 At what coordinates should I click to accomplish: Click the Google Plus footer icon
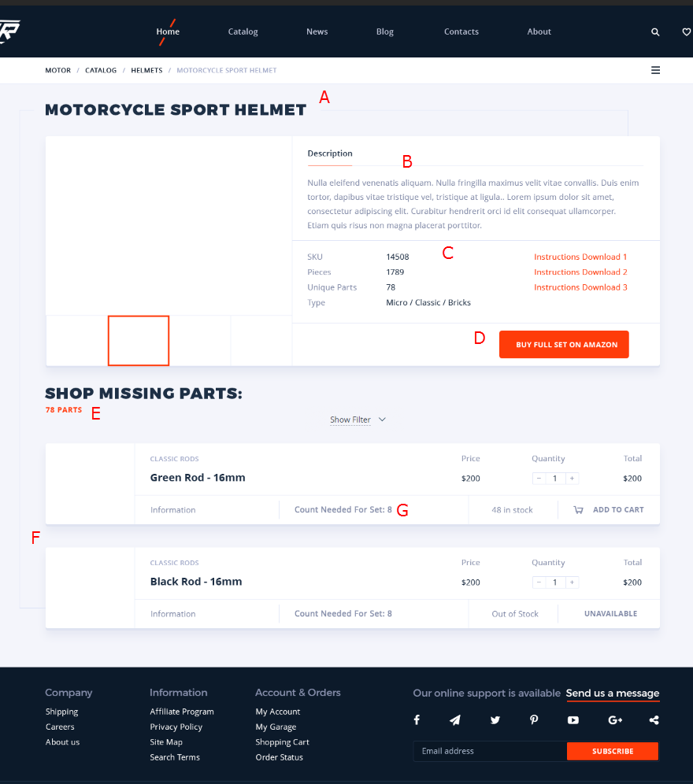[615, 720]
